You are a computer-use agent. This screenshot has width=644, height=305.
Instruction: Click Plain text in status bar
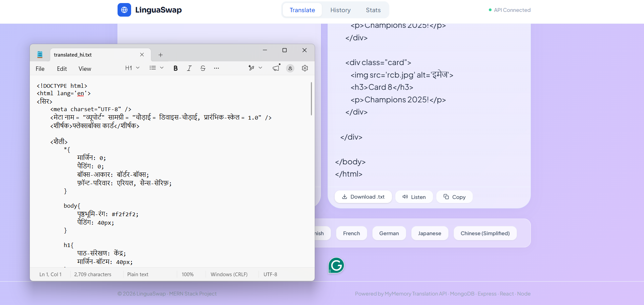tap(138, 274)
